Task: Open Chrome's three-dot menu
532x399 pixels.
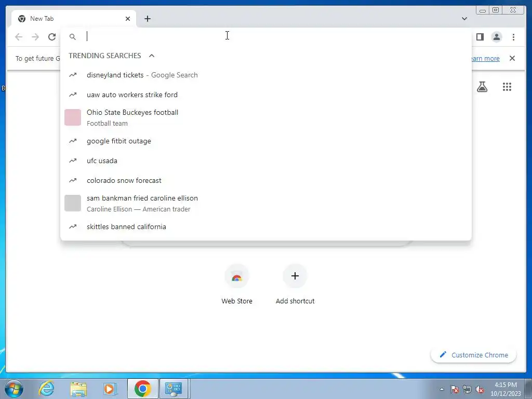Action: 513,37
